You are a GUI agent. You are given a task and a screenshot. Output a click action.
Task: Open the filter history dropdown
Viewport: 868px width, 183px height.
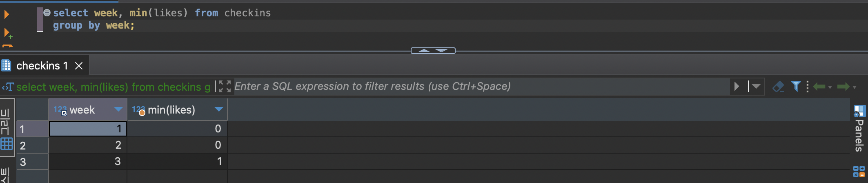(x=756, y=86)
